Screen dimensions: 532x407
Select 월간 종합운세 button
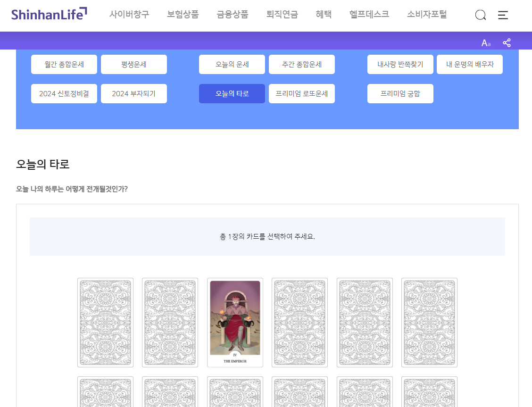pyautogui.click(x=64, y=65)
